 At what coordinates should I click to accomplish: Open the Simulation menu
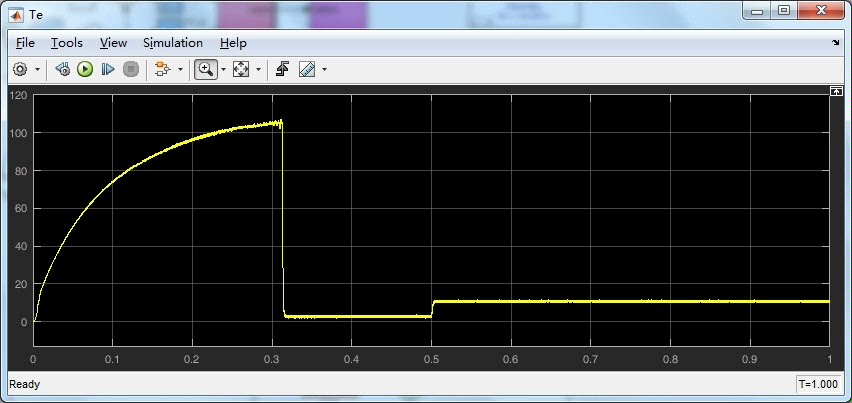click(x=173, y=43)
